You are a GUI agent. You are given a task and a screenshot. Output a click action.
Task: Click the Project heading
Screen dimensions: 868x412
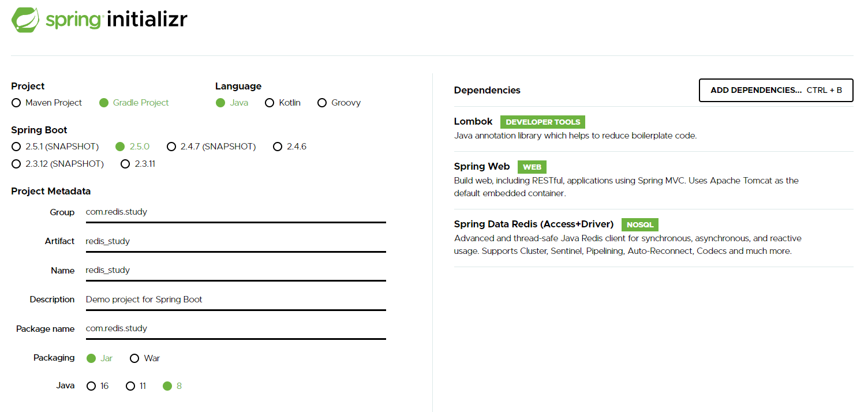point(28,86)
